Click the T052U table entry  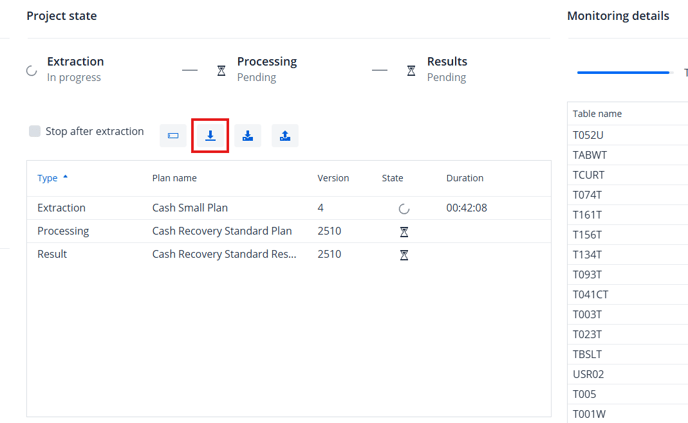tap(588, 135)
